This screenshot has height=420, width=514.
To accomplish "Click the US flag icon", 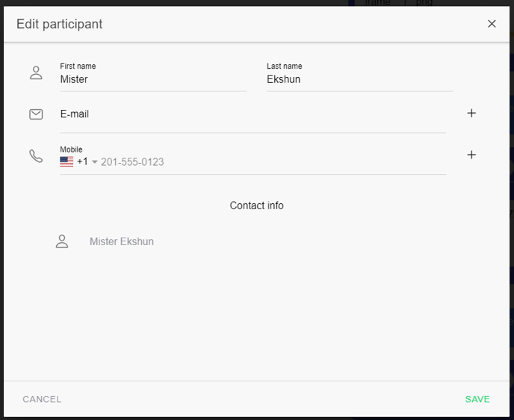I will point(66,161).
